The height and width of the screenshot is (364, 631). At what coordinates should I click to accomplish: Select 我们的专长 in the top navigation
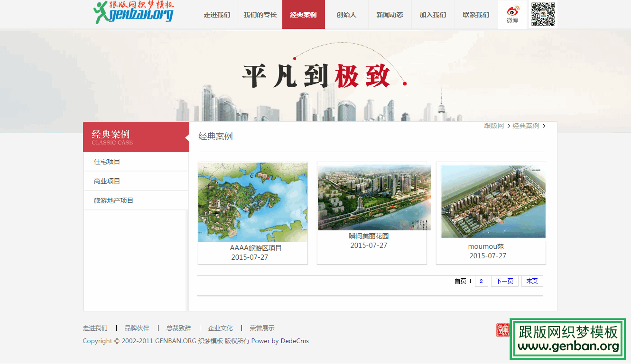[x=260, y=15]
